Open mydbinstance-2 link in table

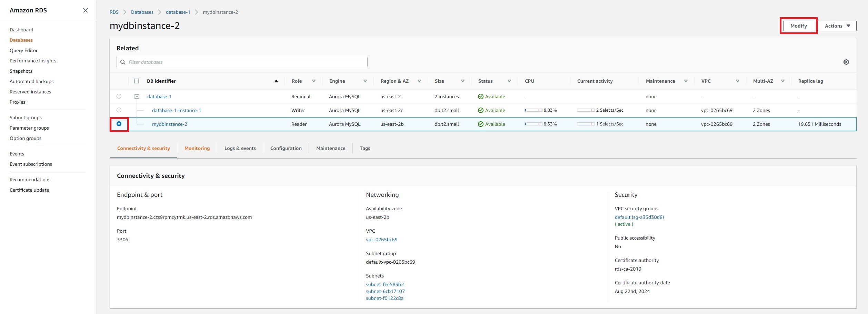click(170, 124)
